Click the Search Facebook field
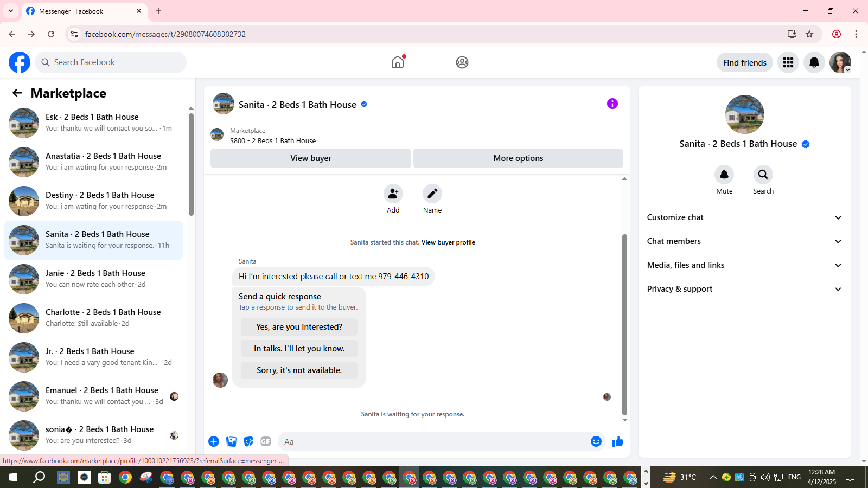The width and height of the screenshot is (868, 488). click(x=111, y=62)
